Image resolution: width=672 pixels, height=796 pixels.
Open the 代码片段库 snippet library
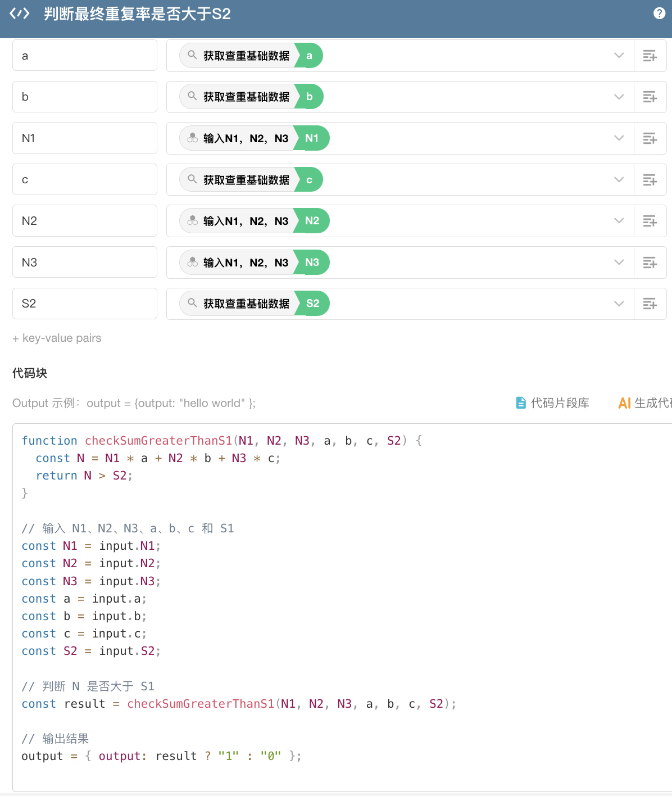click(553, 403)
